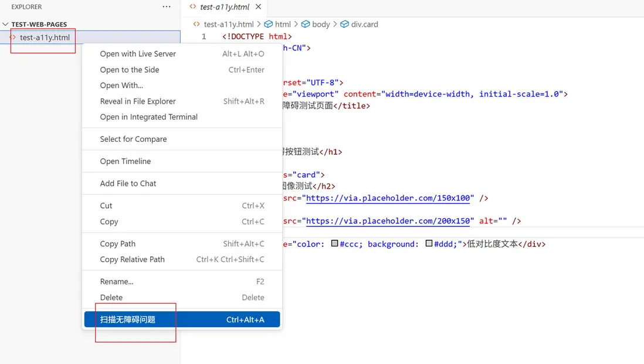Switch to test-a11y.html editor tab

click(224, 8)
